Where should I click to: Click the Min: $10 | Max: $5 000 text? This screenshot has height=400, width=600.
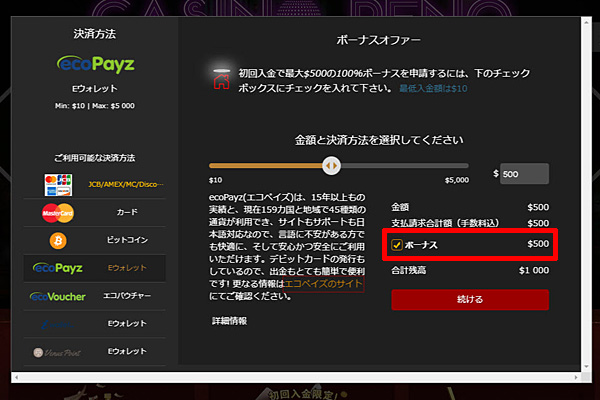tap(95, 106)
